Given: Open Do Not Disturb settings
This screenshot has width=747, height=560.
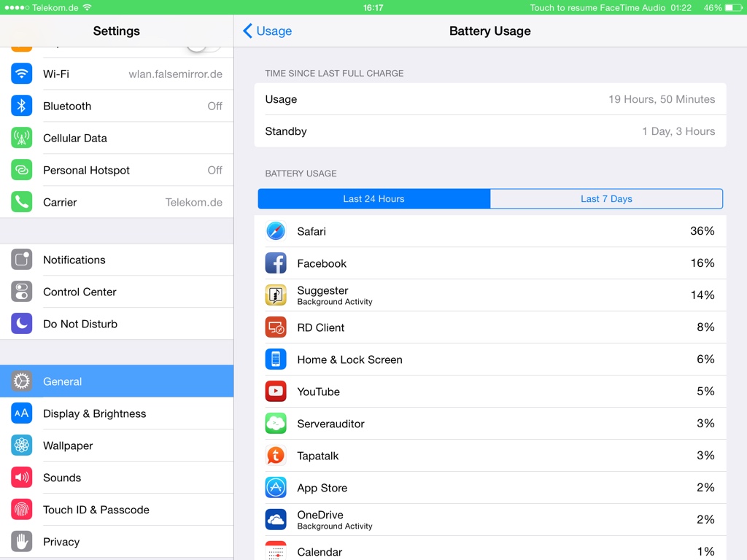Looking at the screenshot, I should tap(117, 324).
